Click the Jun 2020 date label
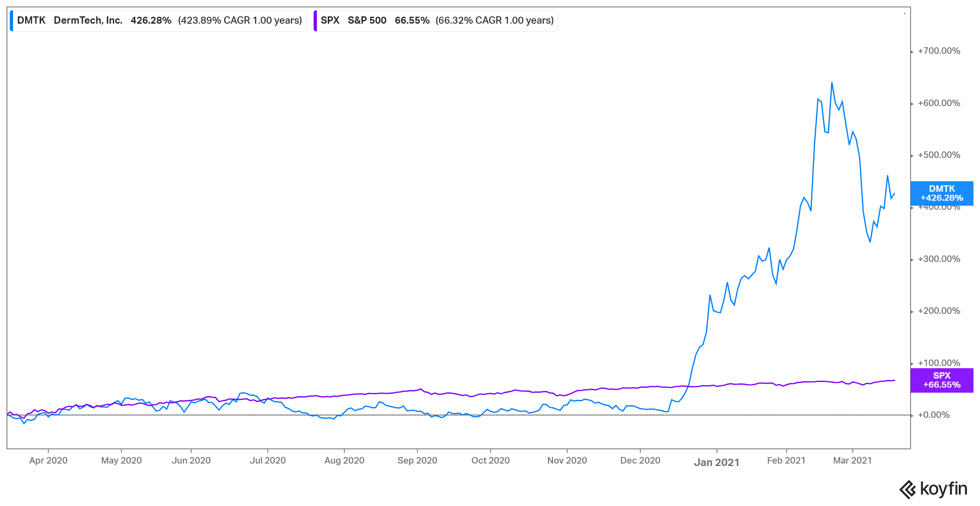 tap(191, 460)
